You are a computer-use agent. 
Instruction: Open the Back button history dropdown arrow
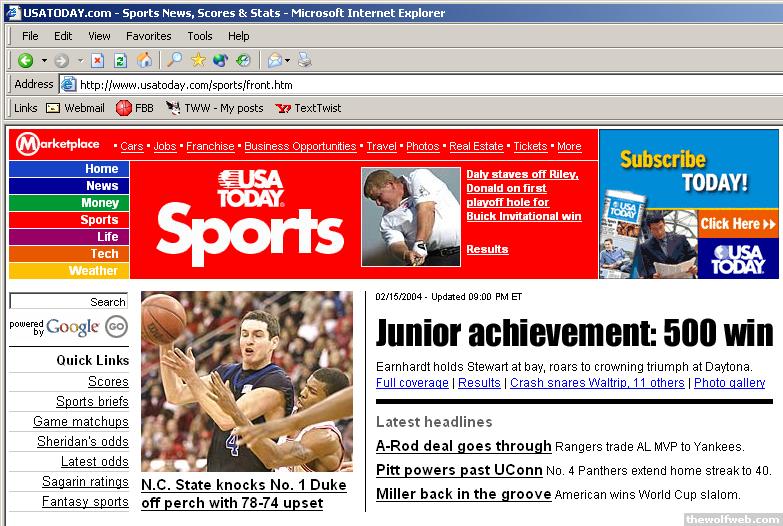coord(44,61)
